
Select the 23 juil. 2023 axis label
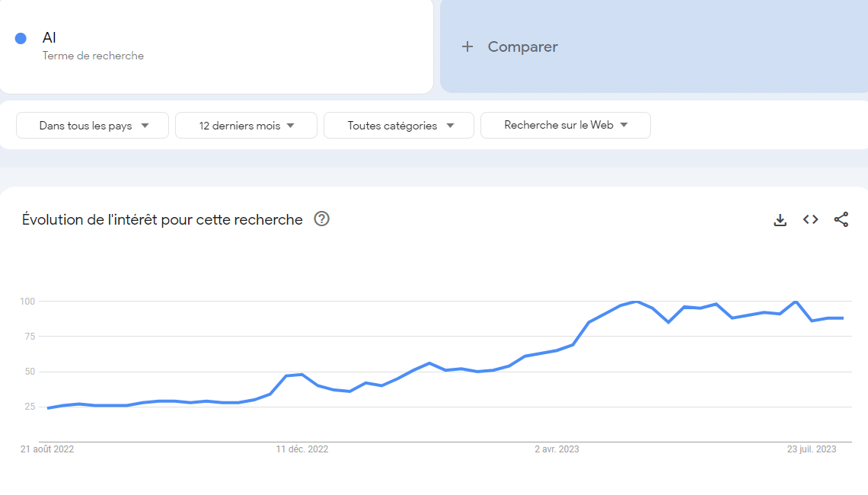(x=812, y=449)
